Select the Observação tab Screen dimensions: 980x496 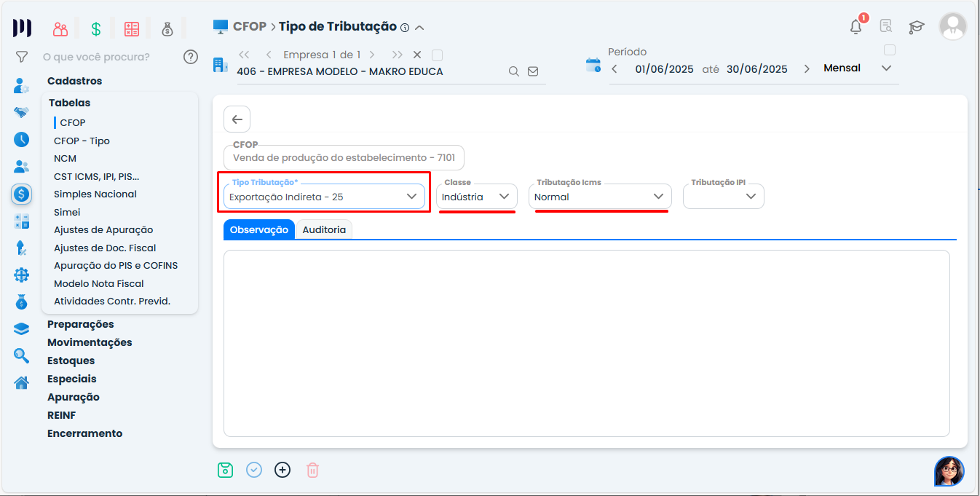tap(259, 229)
